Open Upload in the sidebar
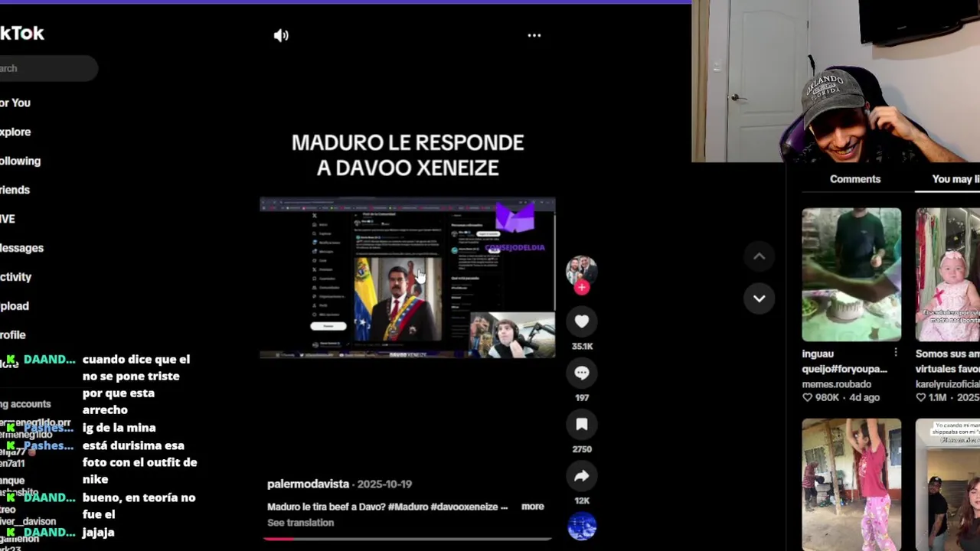Viewport: 980px width, 551px height. 15,306
